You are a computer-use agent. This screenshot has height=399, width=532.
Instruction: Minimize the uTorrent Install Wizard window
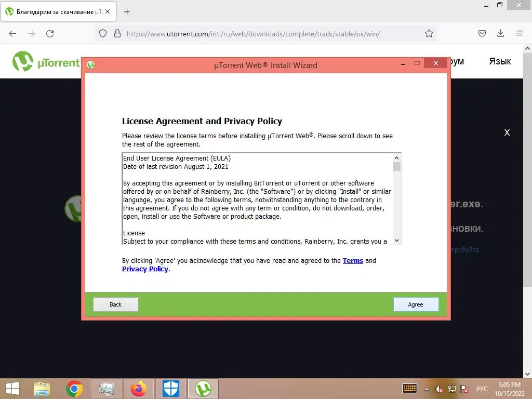coord(403,63)
